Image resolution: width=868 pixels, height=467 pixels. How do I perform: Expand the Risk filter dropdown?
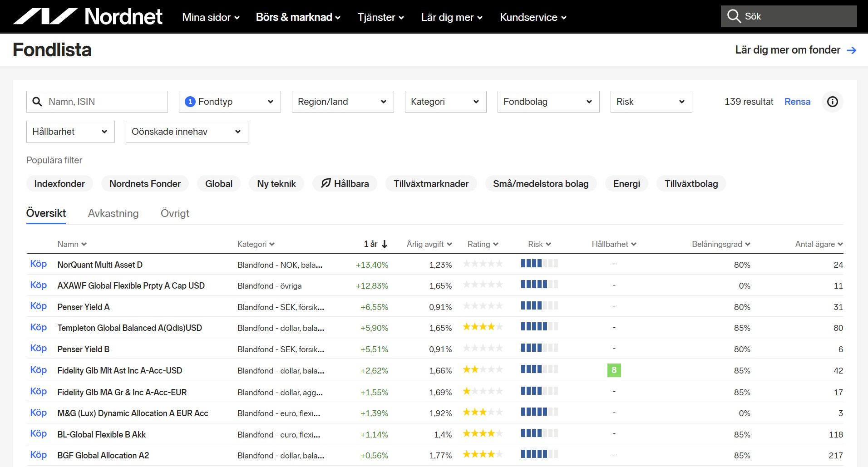click(x=651, y=102)
